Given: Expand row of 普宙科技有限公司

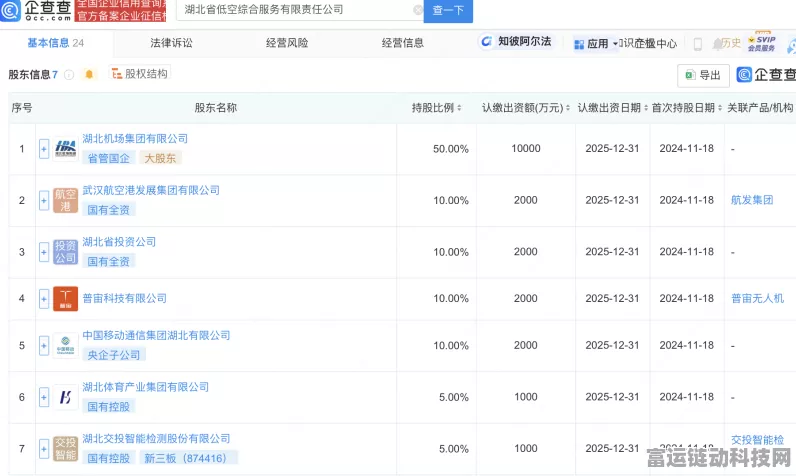Looking at the screenshot, I should [44, 299].
